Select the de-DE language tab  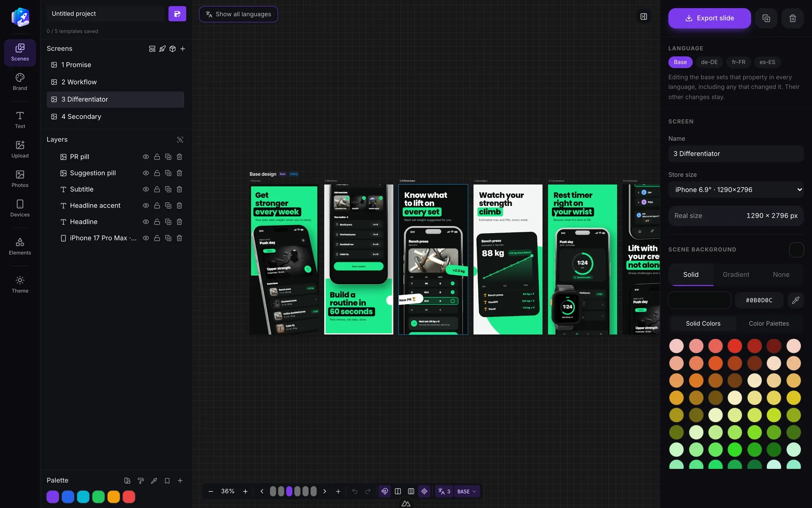tap(709, 62)
